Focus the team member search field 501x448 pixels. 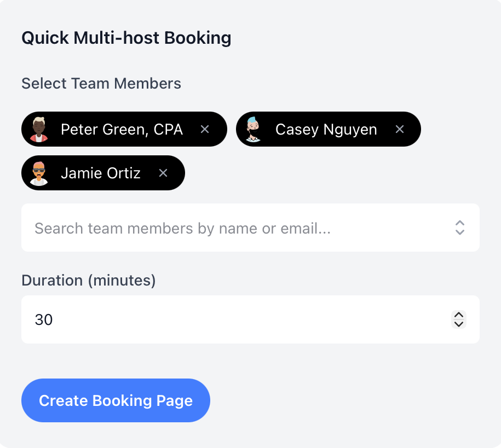coord(250,228)
